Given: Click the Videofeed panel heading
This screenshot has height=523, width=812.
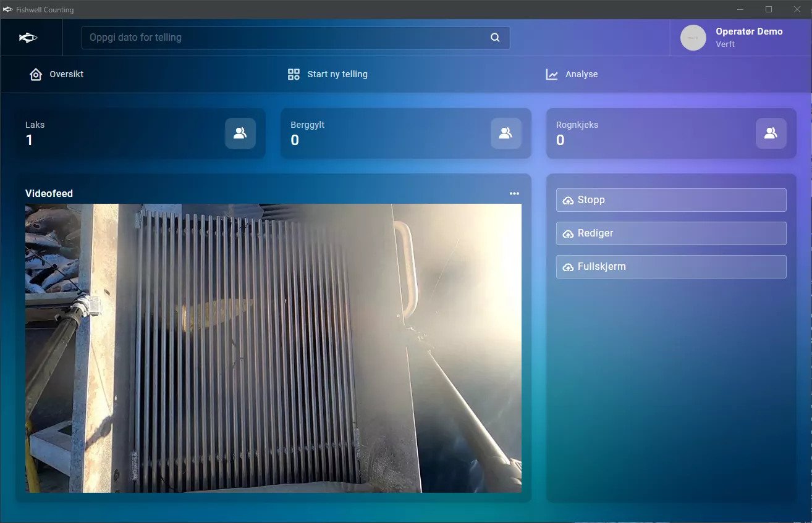Looking at the screenshot, I should (49, 193).
